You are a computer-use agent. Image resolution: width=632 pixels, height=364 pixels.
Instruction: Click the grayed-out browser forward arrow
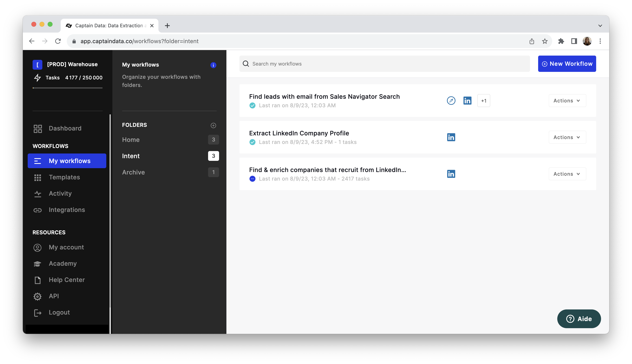coord(45,41)
